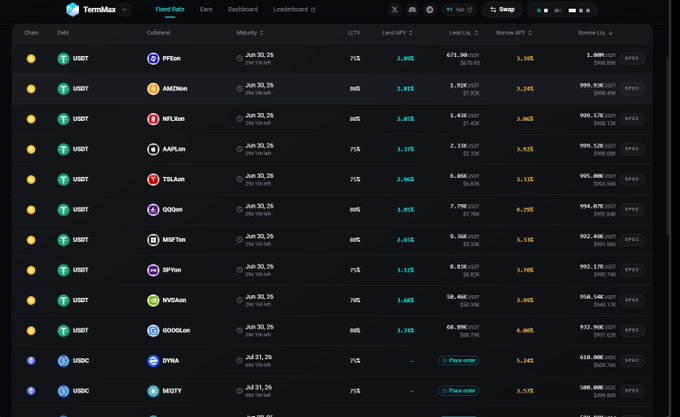This screenshot has height=417, width=680.
Task: Click the Jul 31, 26 maturity for DYNA
Action: 258,357
